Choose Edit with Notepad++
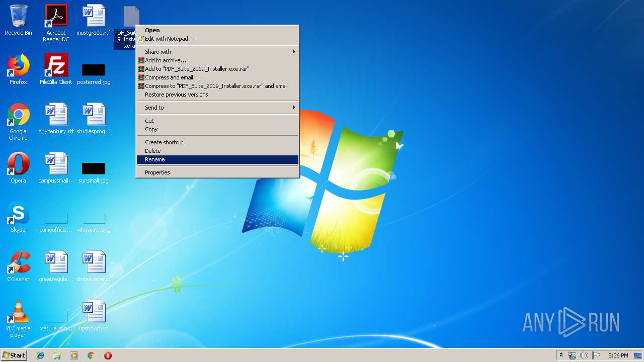The width and height of the screenshot is (644, 362). click(217, 39)
